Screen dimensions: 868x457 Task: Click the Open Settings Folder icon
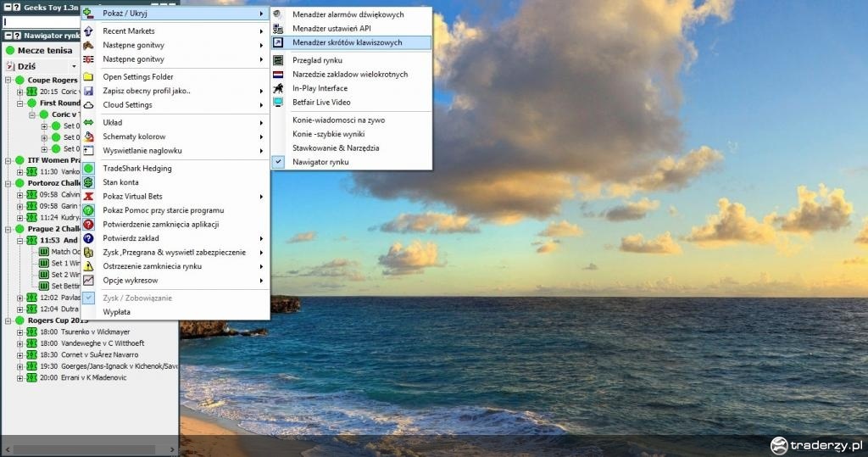click(x=88, y=76)
